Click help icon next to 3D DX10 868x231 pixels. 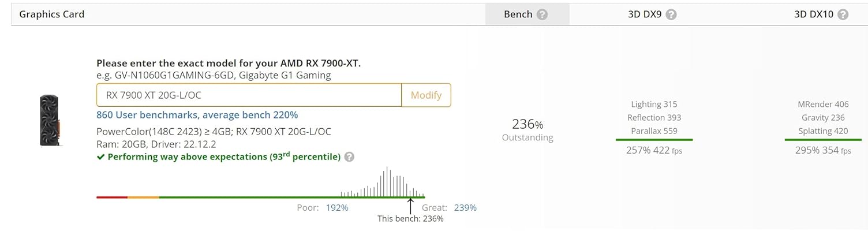[843, 14]
